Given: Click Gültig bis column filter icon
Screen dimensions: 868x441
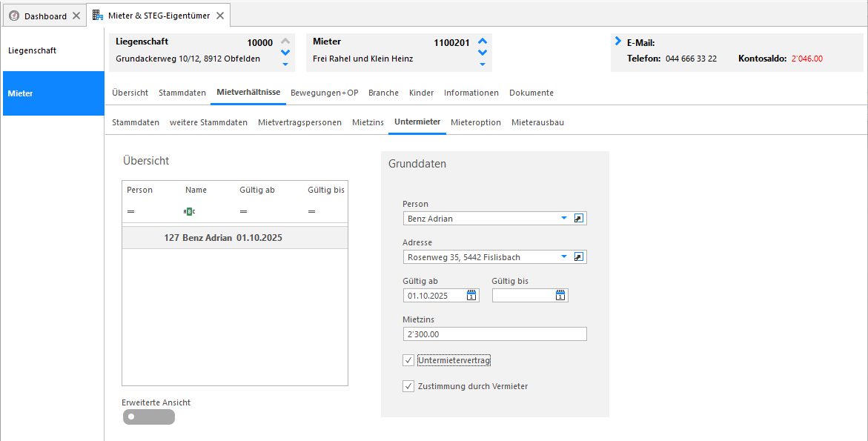Looking at the screenshot, I should (311, 211).
